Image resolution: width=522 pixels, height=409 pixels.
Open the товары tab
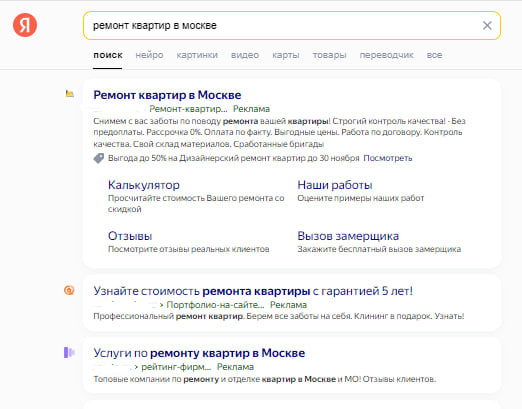(x=329, y=55)
